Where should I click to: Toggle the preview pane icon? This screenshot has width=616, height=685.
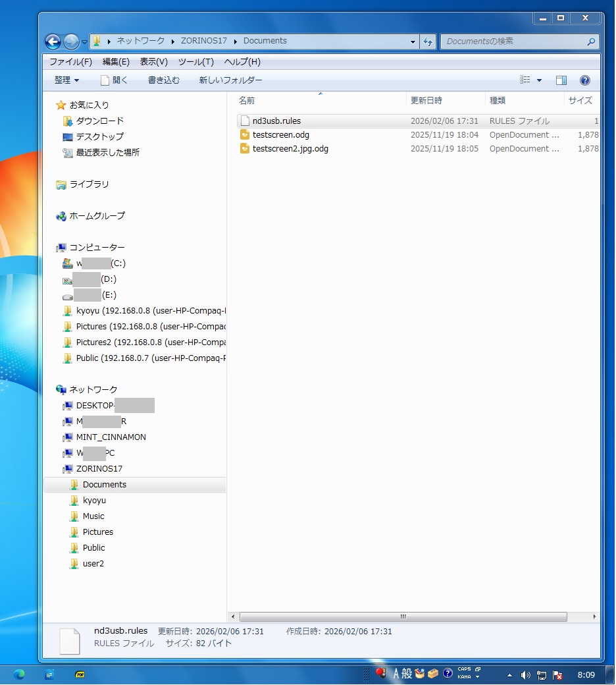(x=561, y=80)
